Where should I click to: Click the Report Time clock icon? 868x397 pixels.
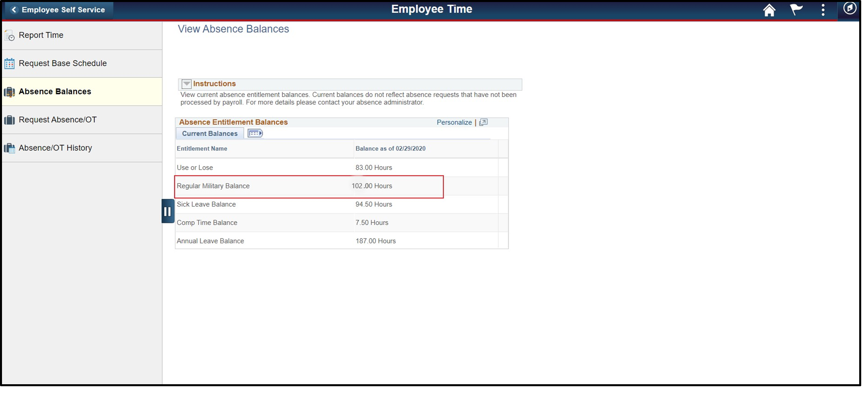point(9,36)
